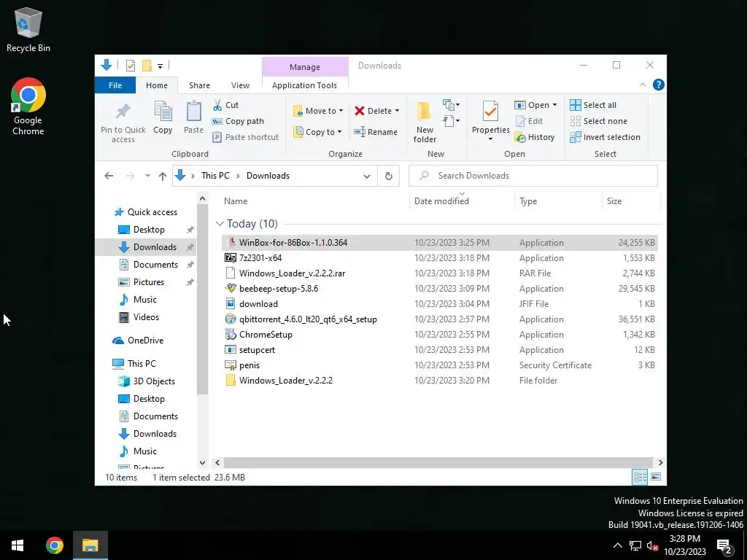Expand the Copy to dropdown
The width and height of the screenshot is (747, 560).
(x=339, y=132)
